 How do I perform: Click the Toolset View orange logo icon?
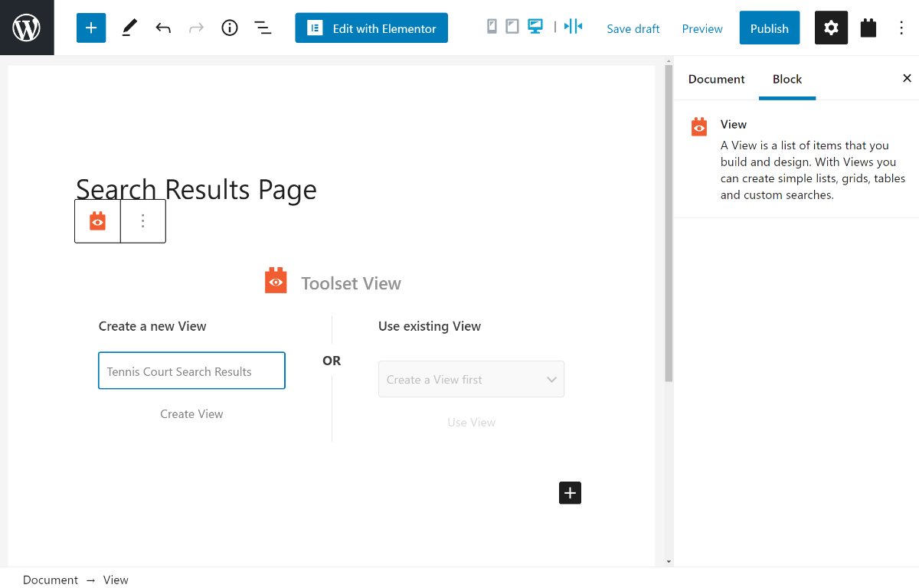click(x=276, y=281)
